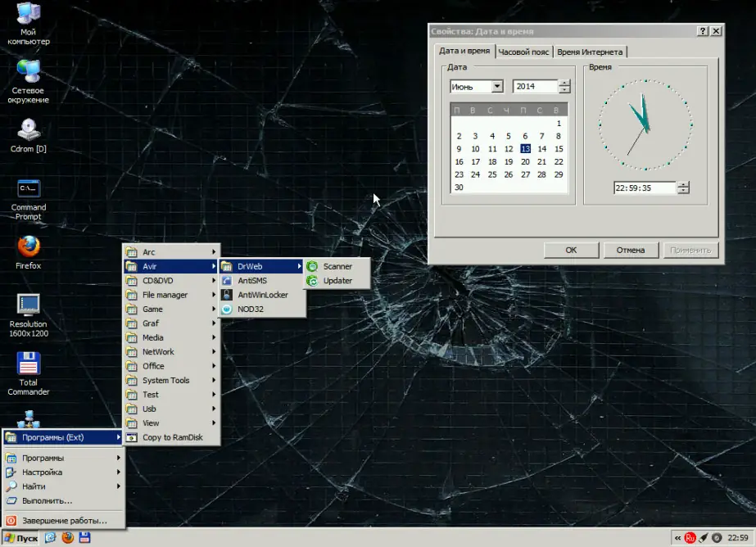Click the first quick launch icon beside Start
The width and height of the screenshot is (756, 547).
click(51, 537)
